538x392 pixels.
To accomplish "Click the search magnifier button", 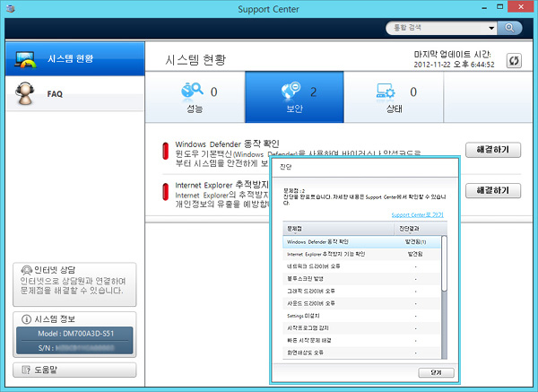I will point(510,28).
